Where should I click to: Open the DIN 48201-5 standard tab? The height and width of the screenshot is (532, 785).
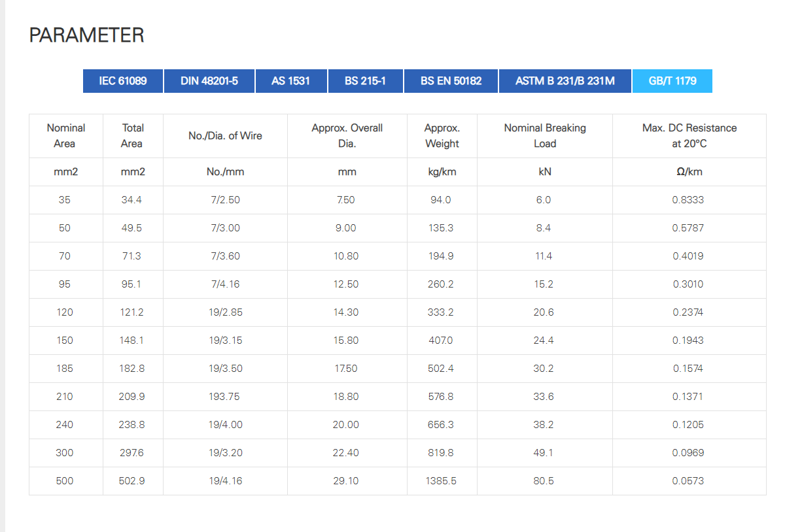point(209,81)
